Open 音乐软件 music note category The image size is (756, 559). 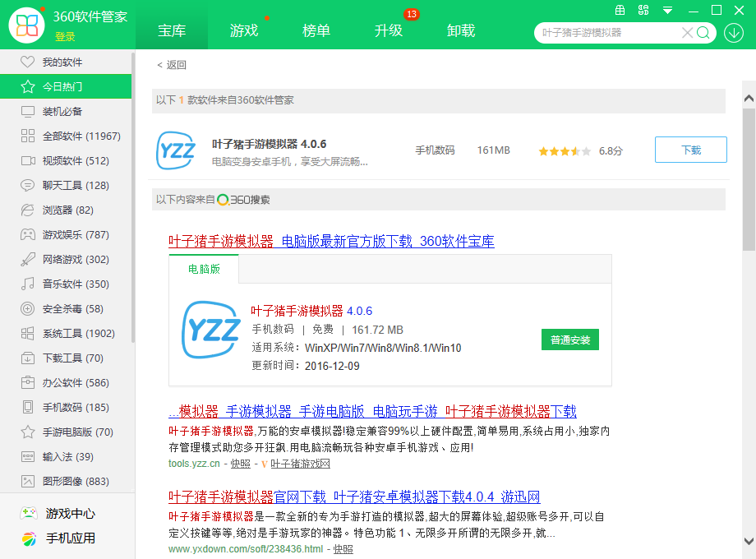pyautogui.click(x=75, y=284)
